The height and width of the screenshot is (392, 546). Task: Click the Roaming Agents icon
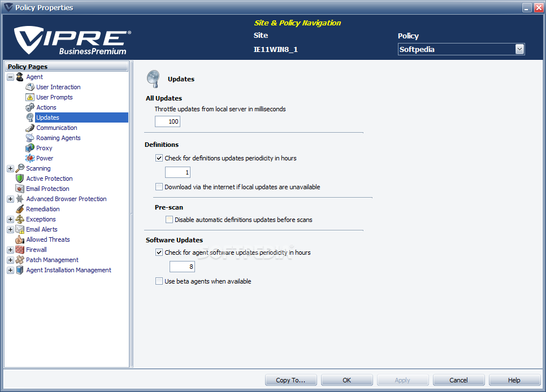30,138
